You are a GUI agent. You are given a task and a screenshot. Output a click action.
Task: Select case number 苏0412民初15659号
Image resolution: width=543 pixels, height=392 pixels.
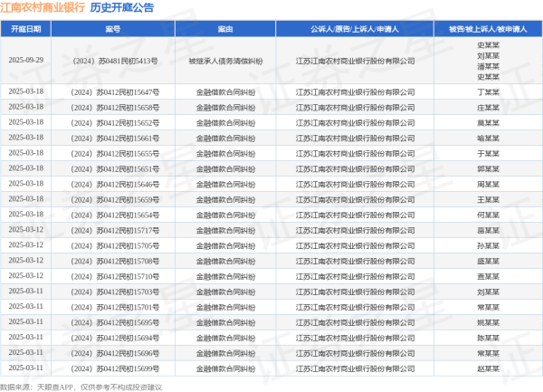click(115, 200)
